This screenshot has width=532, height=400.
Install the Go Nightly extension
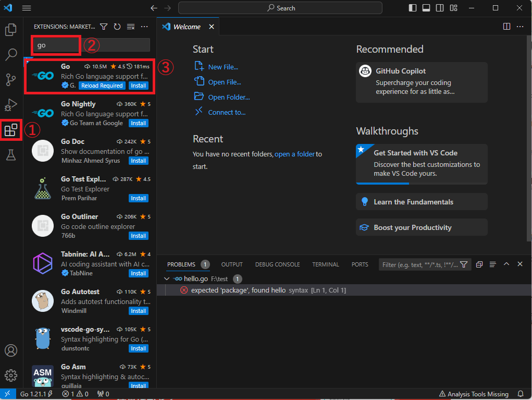point(139,123)
